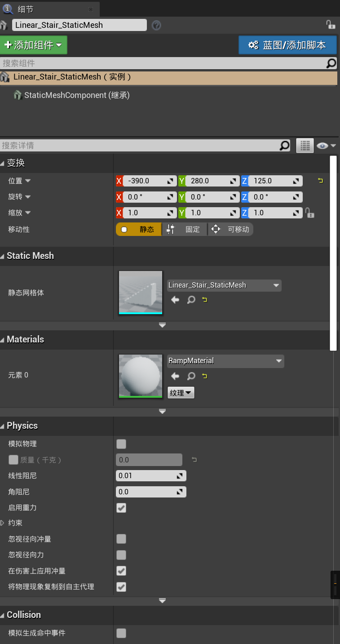The height and width of the screenshot is (644, 340).
Task: Browse to RampMaterial in content browser
Action: (191, 376)
